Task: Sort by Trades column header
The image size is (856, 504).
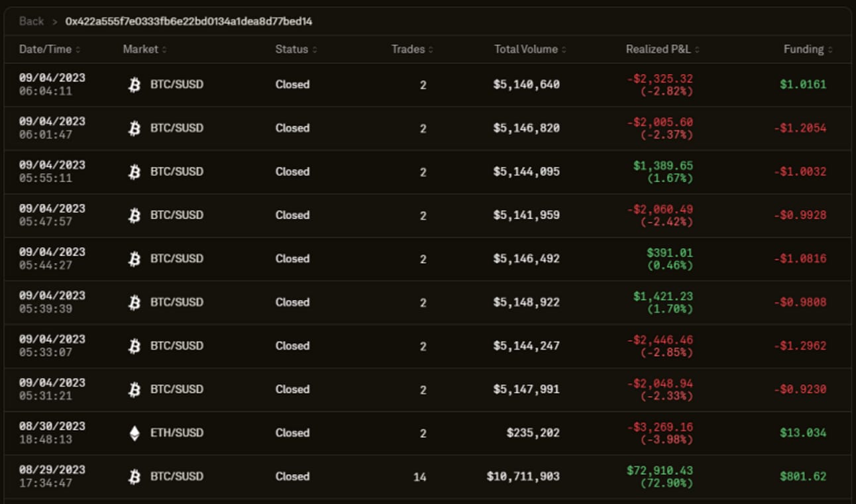Action: tap(412, 49)
